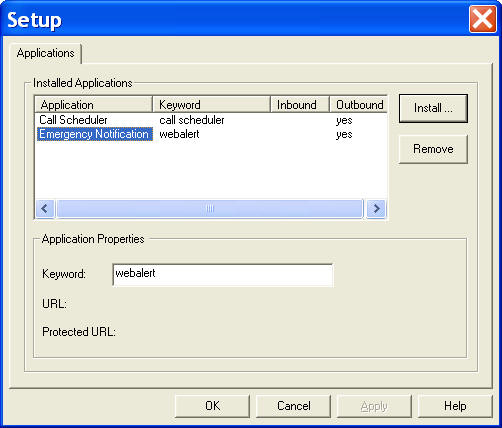This screenshot has width=502, height=428.
Task: Cancel the Setup dialog
Action: click(x=293, y=406)
